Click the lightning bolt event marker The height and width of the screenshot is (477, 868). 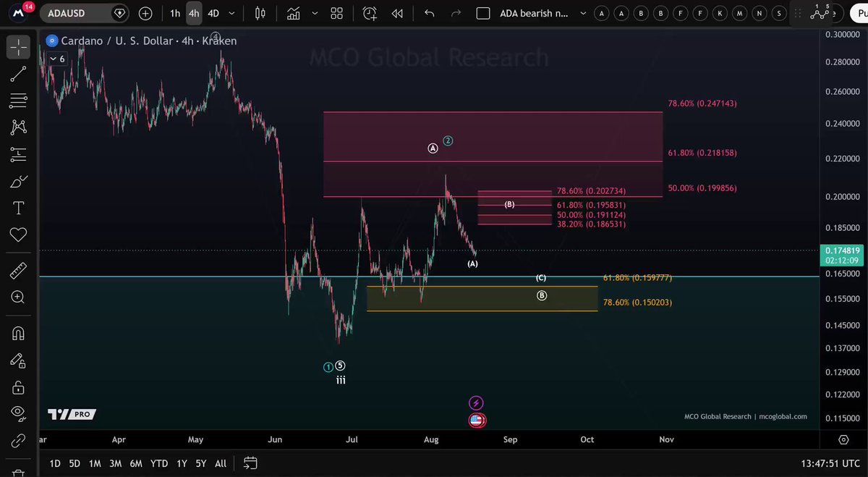[x=476, y=403]
